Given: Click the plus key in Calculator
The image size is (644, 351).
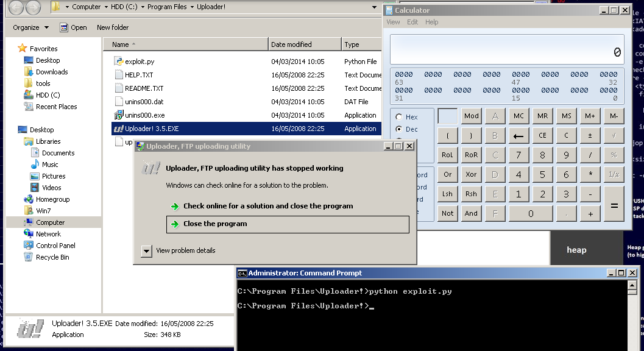Looking at the screenshot, I should (590, 214).
